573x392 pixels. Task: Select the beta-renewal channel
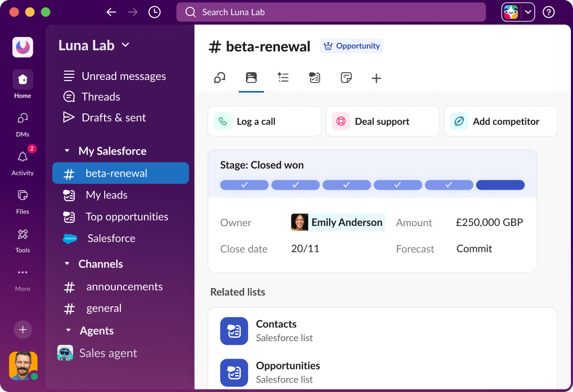point(116,173)
